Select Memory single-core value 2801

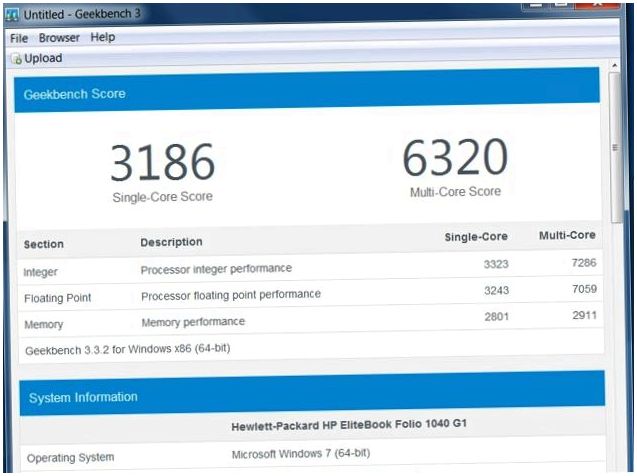click(496, 316)
